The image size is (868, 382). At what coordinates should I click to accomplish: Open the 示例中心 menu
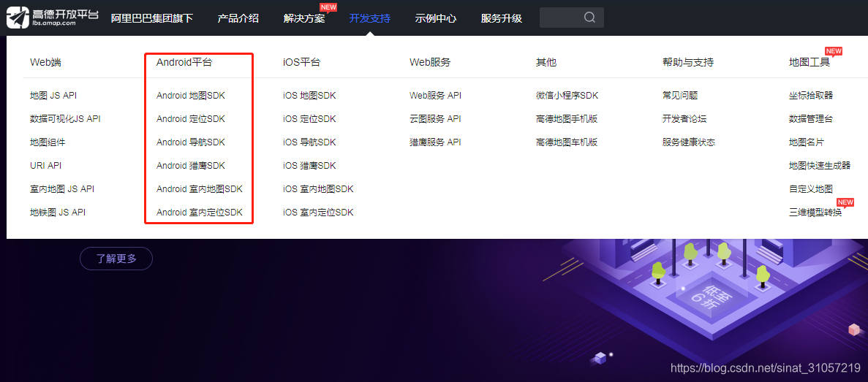(x=436, y=18)
